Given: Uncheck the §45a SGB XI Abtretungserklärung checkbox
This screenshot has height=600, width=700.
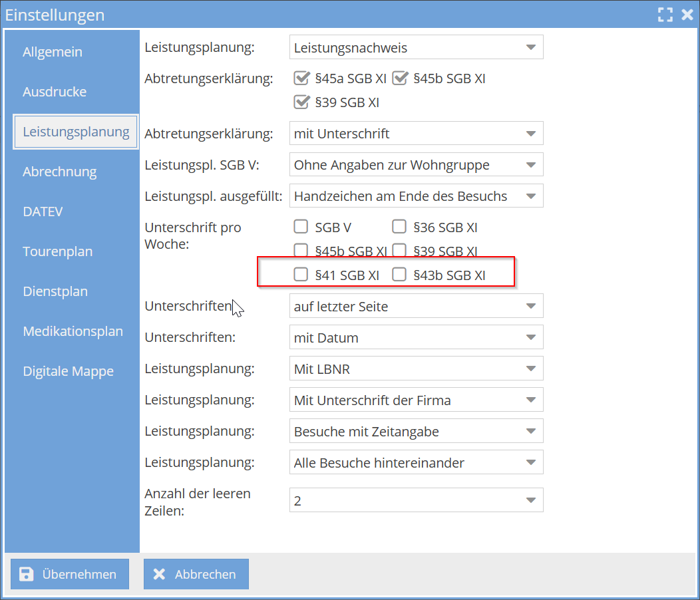Looking at the screenshot, I should pos(301,78).
